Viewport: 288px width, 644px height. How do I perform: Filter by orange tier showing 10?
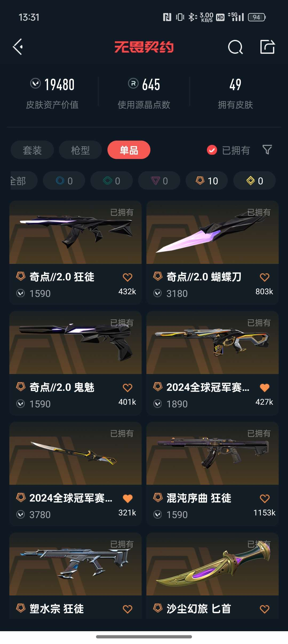pyautogui.click(x=207, y=181)
